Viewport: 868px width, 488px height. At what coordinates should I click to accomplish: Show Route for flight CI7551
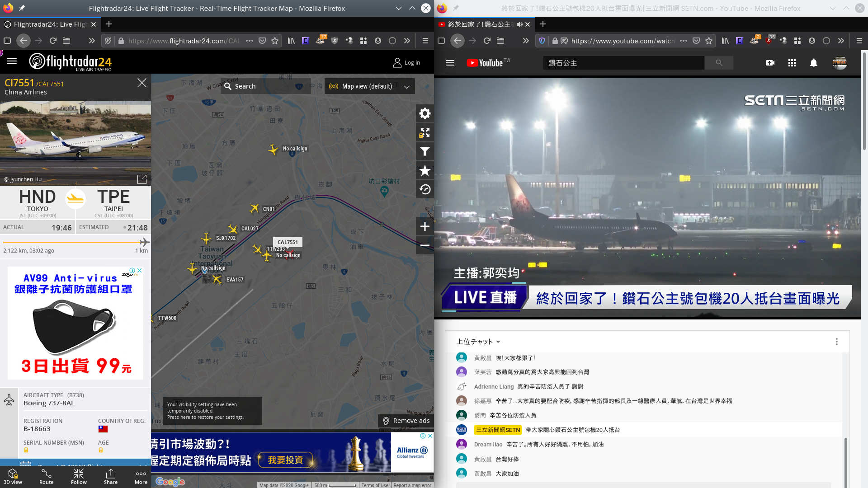pyautogui.click(x=46, y=476)
